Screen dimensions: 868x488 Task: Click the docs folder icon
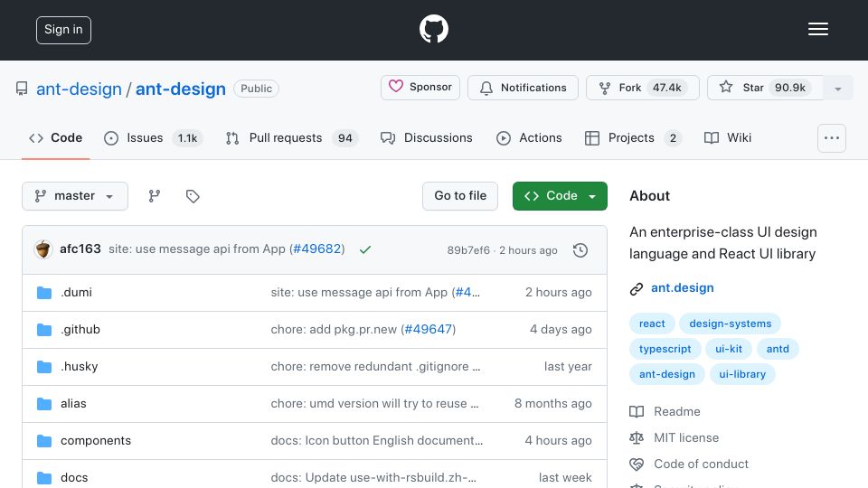pos(44,477)
